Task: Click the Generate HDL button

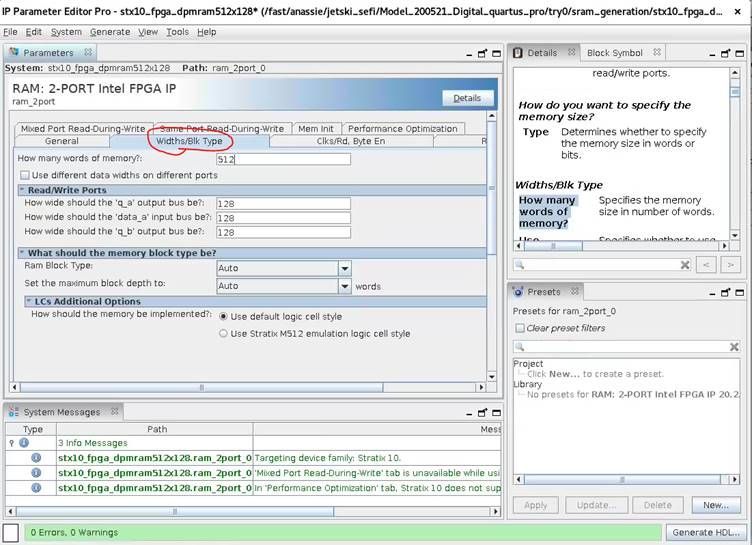Action: click(x=706, y=532)
